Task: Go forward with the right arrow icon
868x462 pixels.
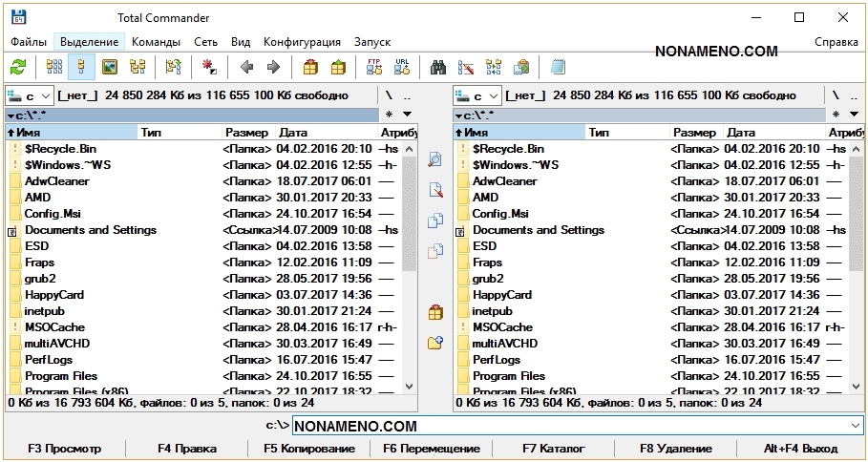Action: pyautogui.click(x=273, y=68)
